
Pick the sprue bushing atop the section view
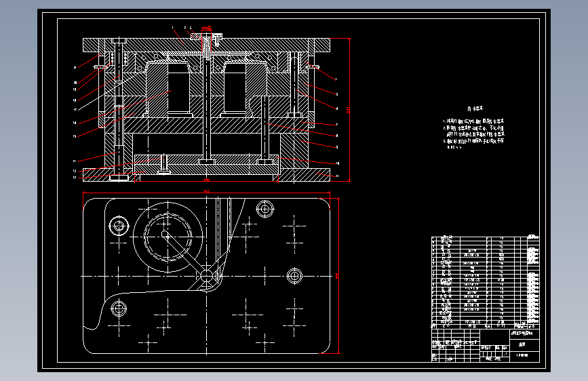pyautogui.click(x=206, y=41)
